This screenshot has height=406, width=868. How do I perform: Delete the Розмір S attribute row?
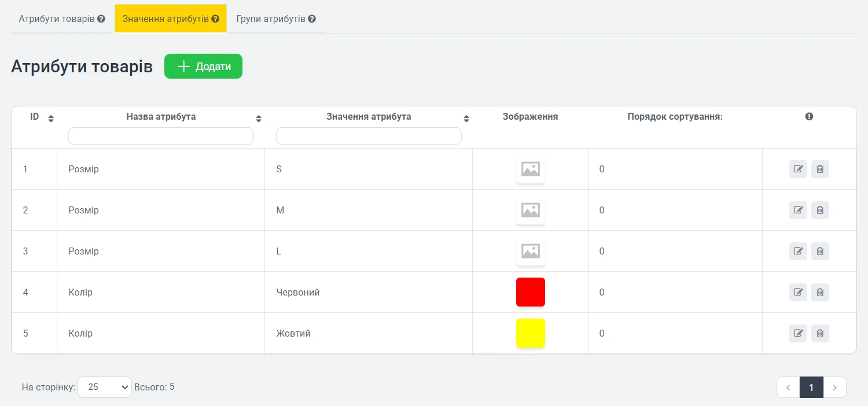pos(820,169)
